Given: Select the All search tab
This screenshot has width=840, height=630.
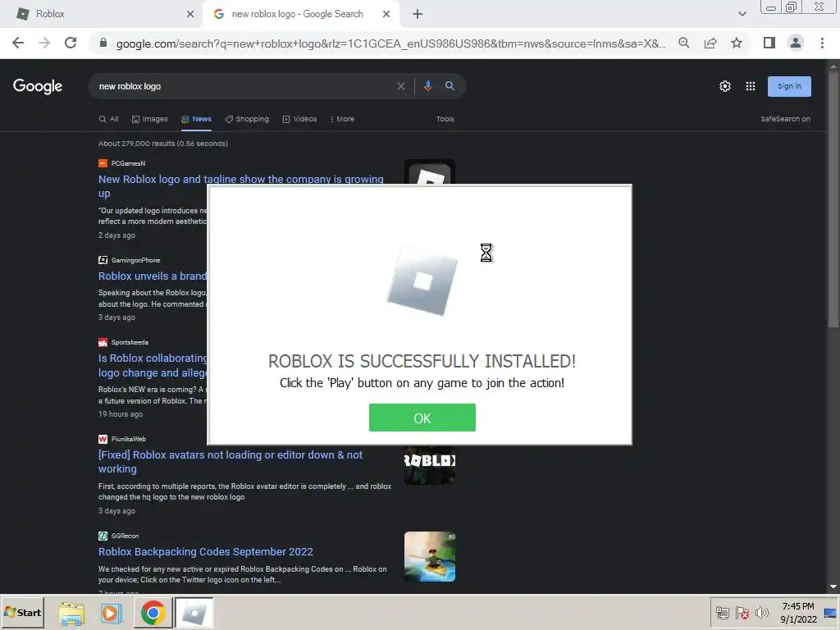Looking at the screenshot, I should [109, 119].
